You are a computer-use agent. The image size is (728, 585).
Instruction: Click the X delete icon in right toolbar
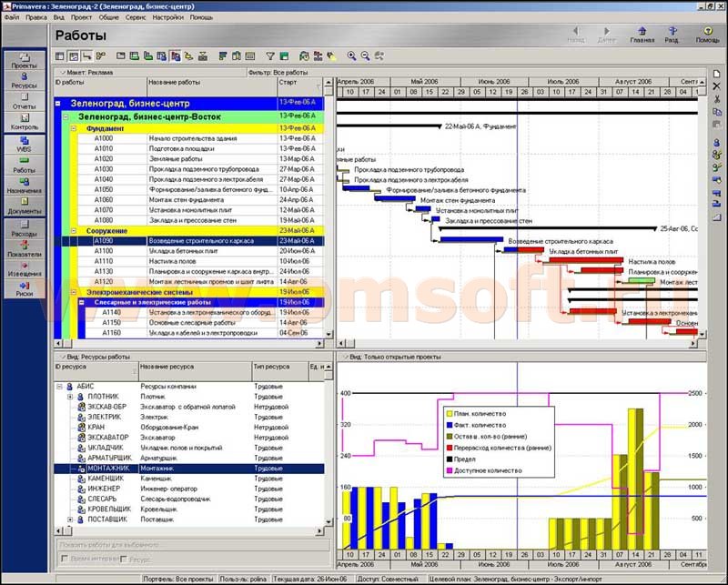[x=717, y=86]
